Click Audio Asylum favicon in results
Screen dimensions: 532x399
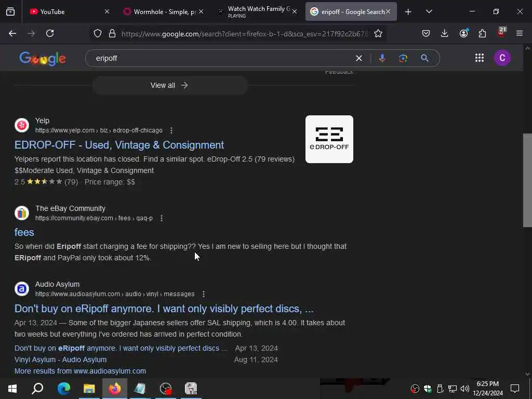22,289
